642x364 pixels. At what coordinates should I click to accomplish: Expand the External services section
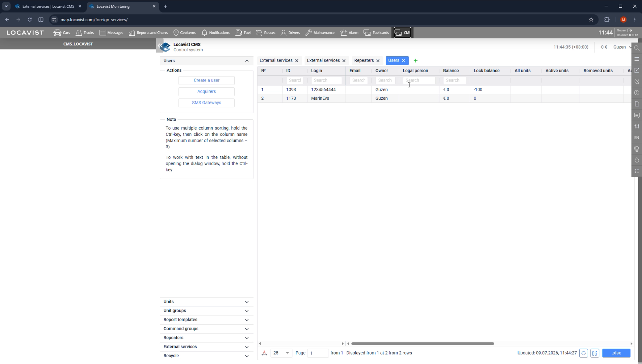(x=206, y=347)
